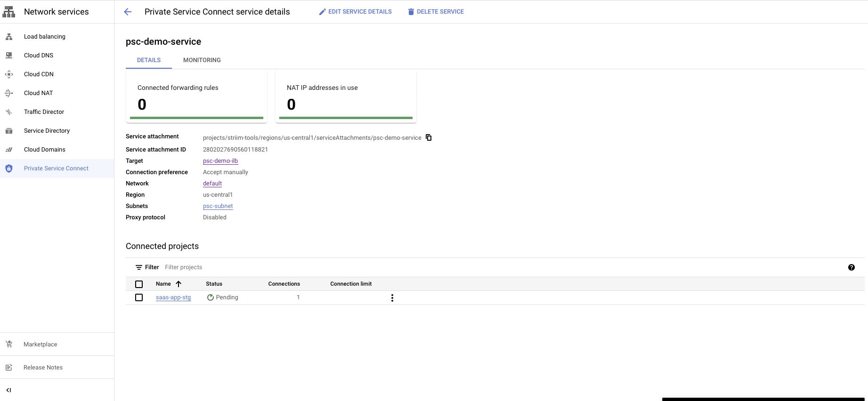Copy the service attachment path

click(429, 137)
